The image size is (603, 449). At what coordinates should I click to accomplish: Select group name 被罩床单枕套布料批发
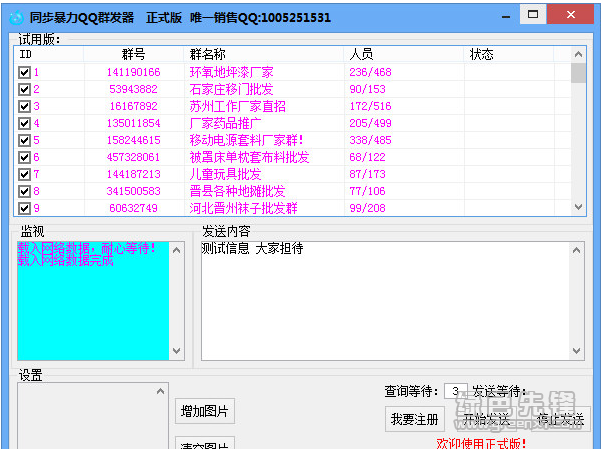[x=249, y=157]
